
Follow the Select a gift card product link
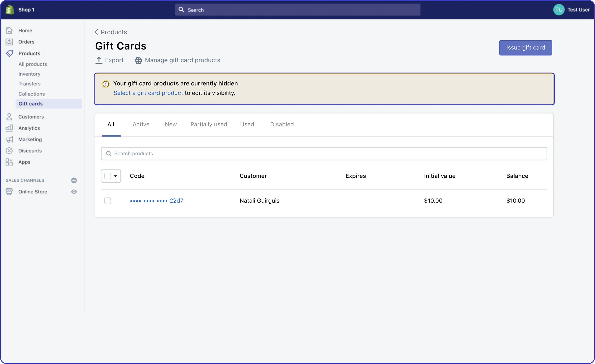click(x=148, y=93)
